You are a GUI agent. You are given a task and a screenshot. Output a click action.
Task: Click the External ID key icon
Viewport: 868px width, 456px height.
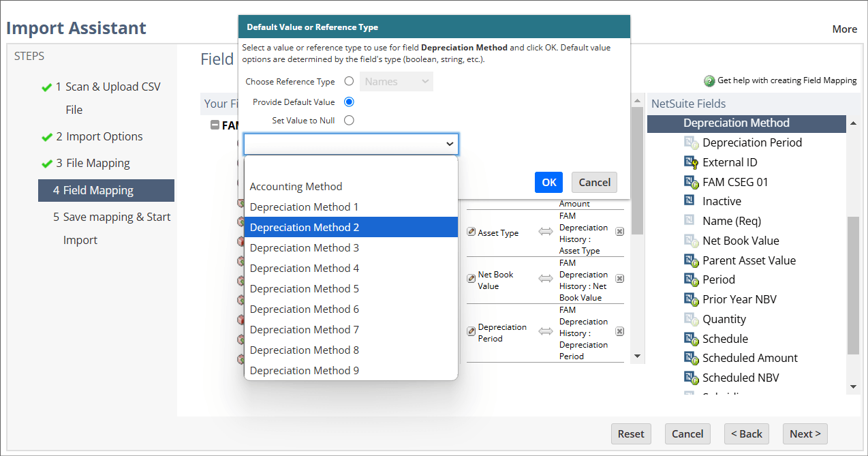(x=691, y=162)
